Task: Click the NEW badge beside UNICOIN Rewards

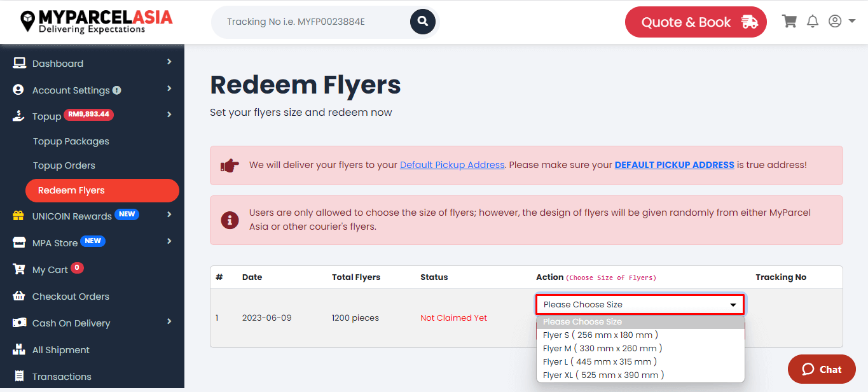Action: (127, 214)
